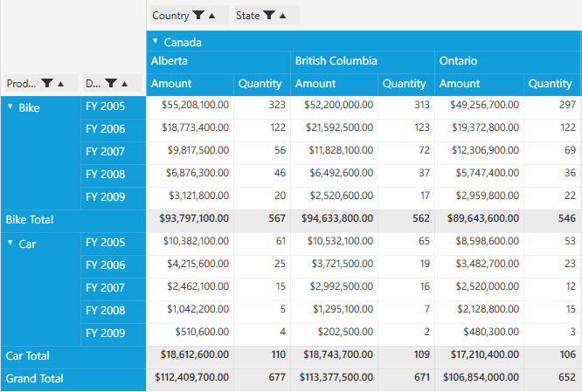Select Alberta Amount column header

click(190, 84)
